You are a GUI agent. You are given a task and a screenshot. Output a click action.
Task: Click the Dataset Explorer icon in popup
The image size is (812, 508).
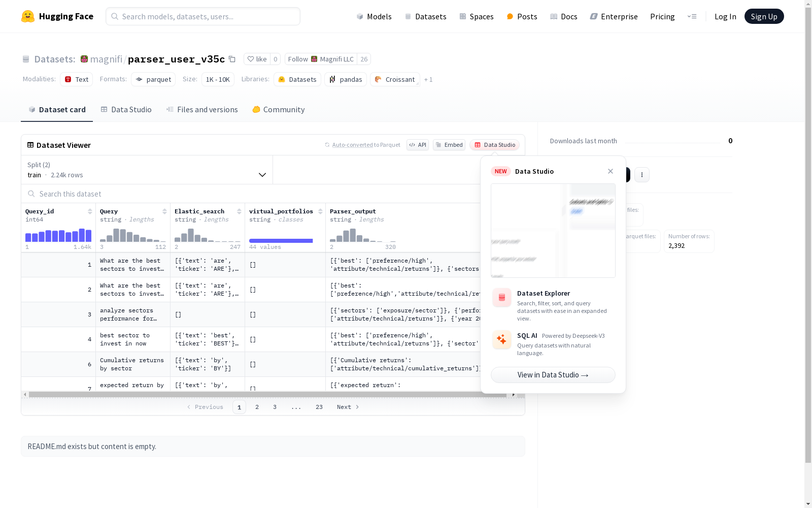click(x=502, y=298)
